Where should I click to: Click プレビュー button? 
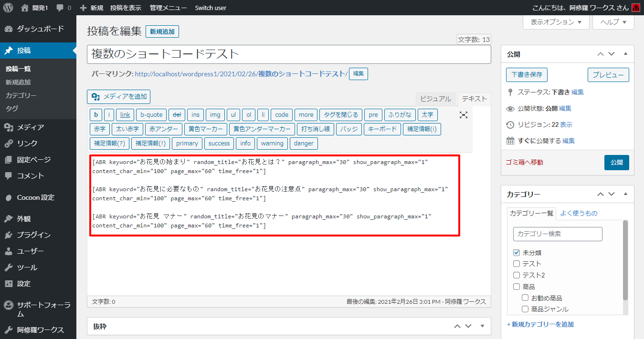[x=608, y=75]
